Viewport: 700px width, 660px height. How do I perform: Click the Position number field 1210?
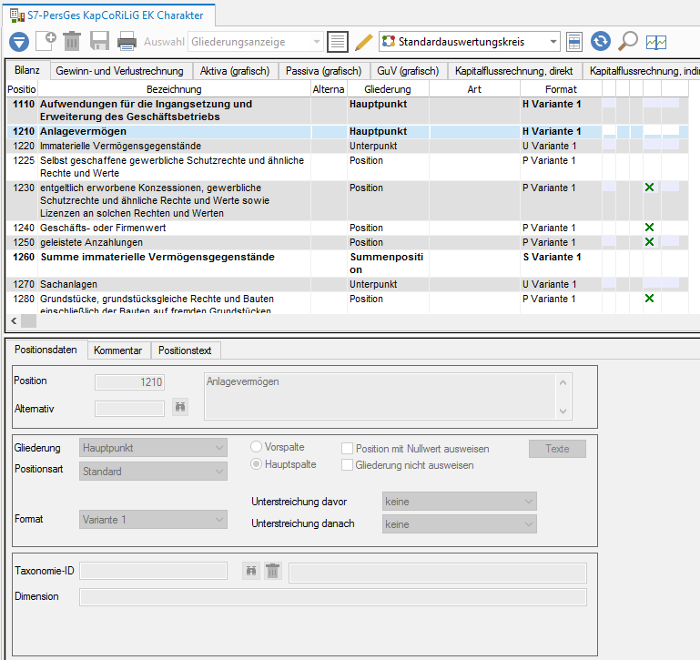(129, 382)
